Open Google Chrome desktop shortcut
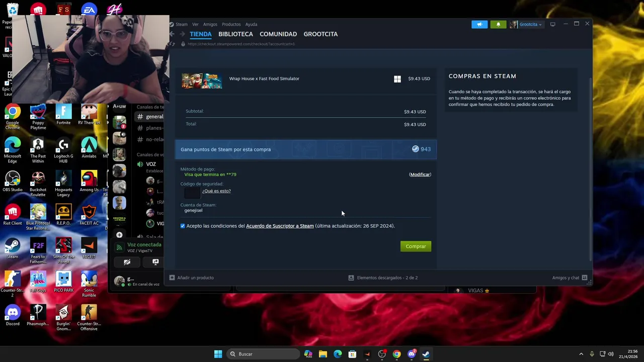The image size is (644, 362). [13, 117]
